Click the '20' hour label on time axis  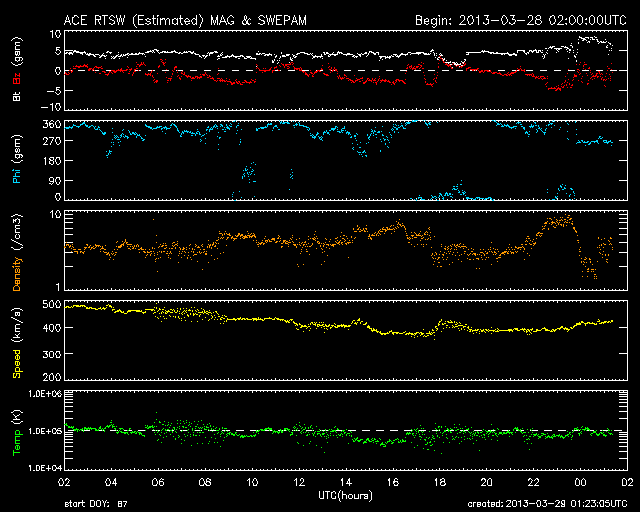tap(487, 483)
